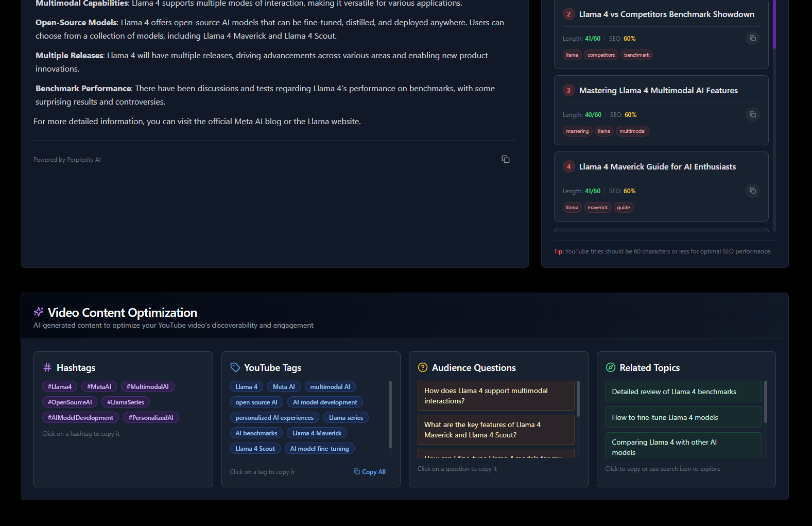Click the YouTube titles SEO tip text
This screenshot has height=526, width=812.
coord(663,251)
